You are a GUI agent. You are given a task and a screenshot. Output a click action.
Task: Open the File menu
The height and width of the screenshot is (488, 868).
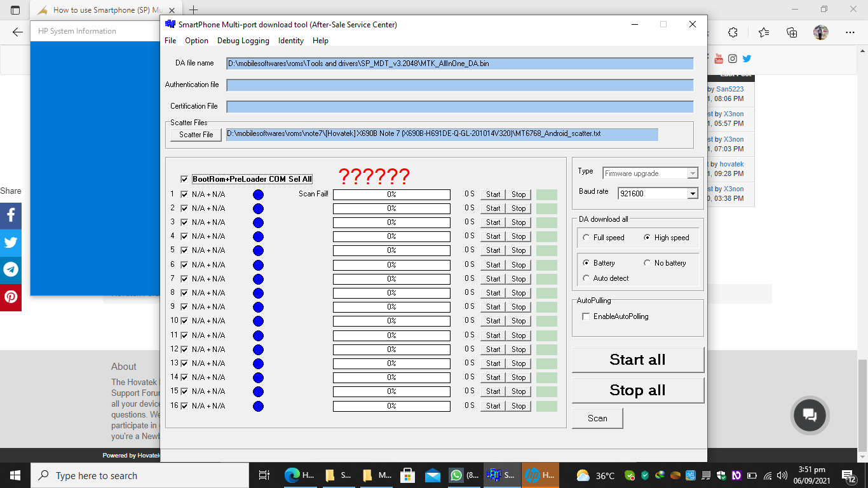[170, 41]
